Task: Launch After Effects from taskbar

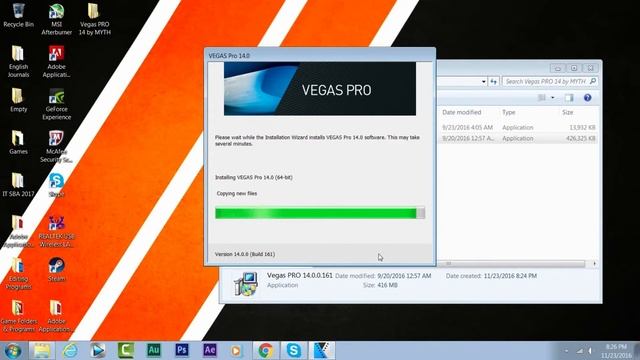Action: (x=210, y=351)
